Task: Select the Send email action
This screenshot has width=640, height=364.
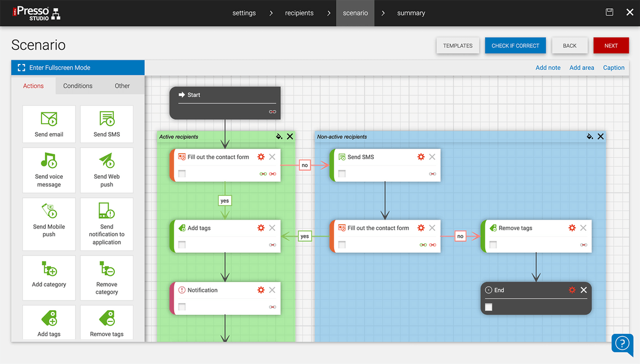Action: click(x=49, y=124)
